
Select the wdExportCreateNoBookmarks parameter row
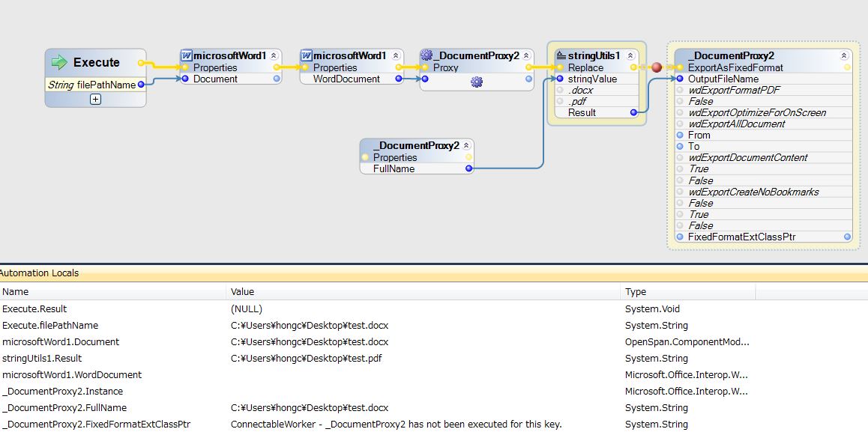click(763, 192)
